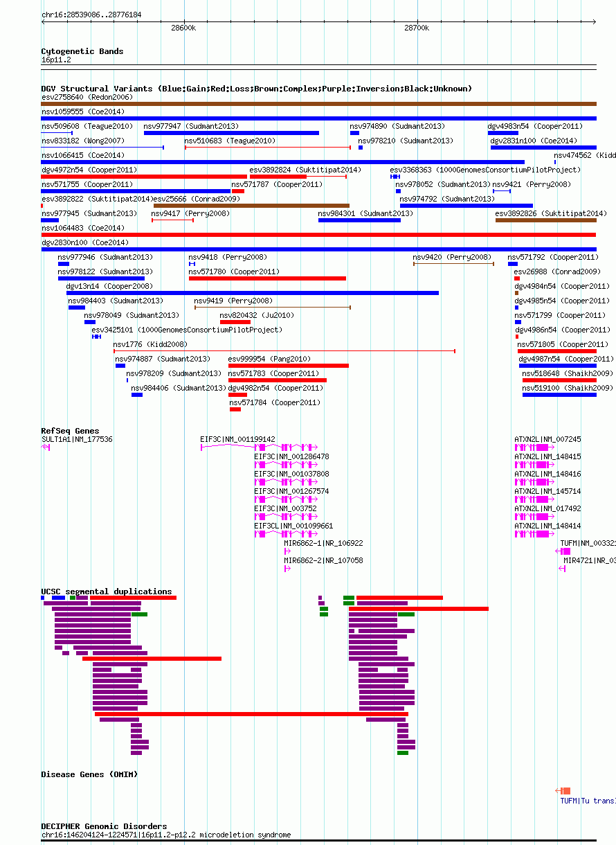Open transcript EIF3C|NM_001199142

(237, 439)
